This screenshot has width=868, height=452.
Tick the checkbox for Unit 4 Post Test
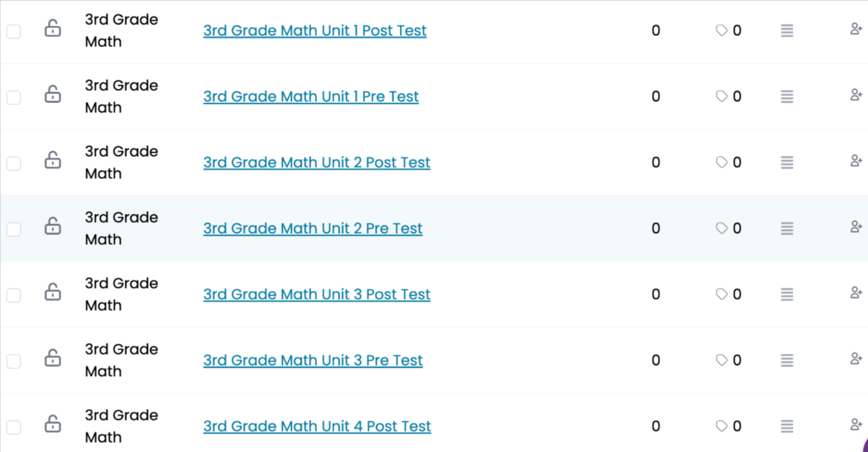click(14, 427)
